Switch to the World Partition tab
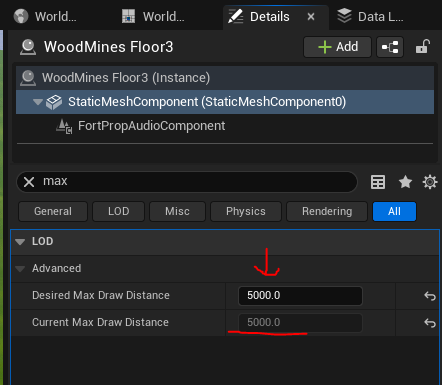The width and height of the screenshot is (442, 385). click(x=153, y=16)
